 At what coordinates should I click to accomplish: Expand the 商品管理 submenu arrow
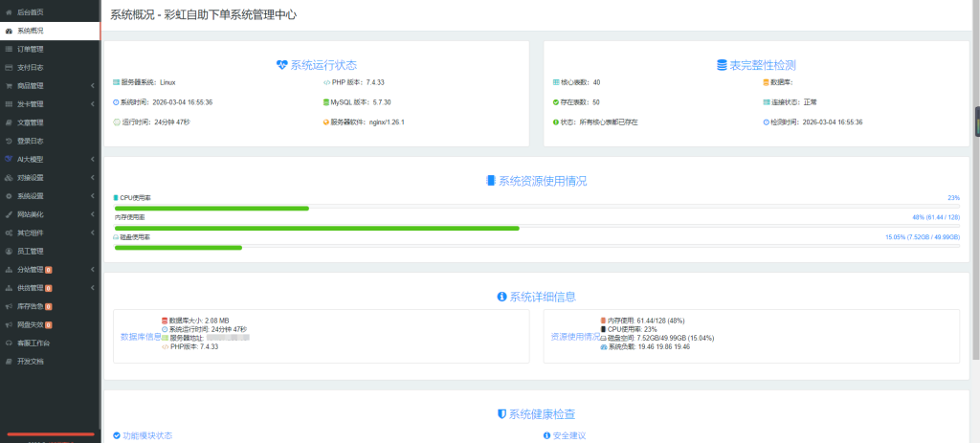point(91,85)
